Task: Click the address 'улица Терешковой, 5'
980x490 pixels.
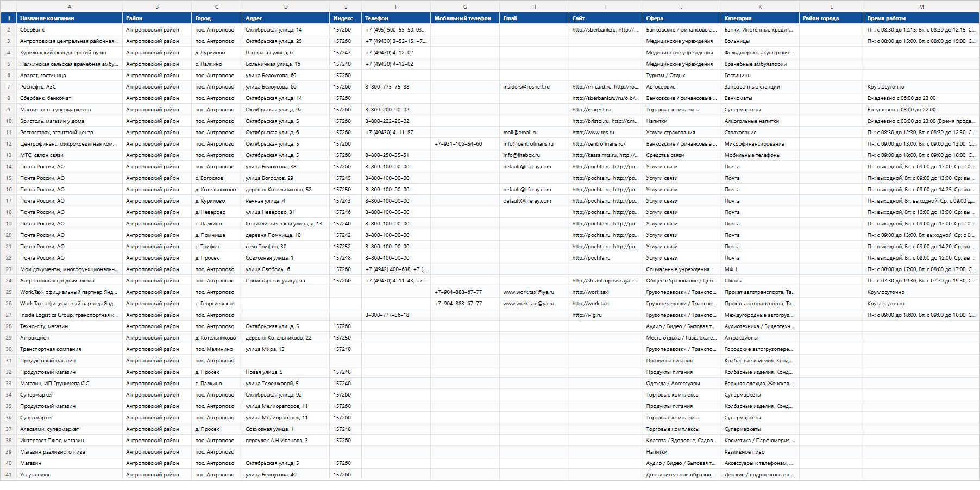Action: (x=286, y=384)
